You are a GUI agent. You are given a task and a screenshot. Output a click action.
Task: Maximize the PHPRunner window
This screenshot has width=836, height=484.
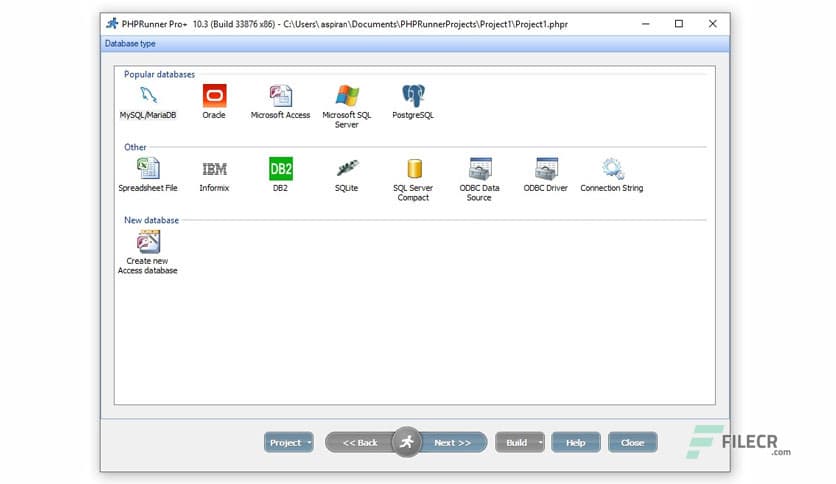point(679,24)
